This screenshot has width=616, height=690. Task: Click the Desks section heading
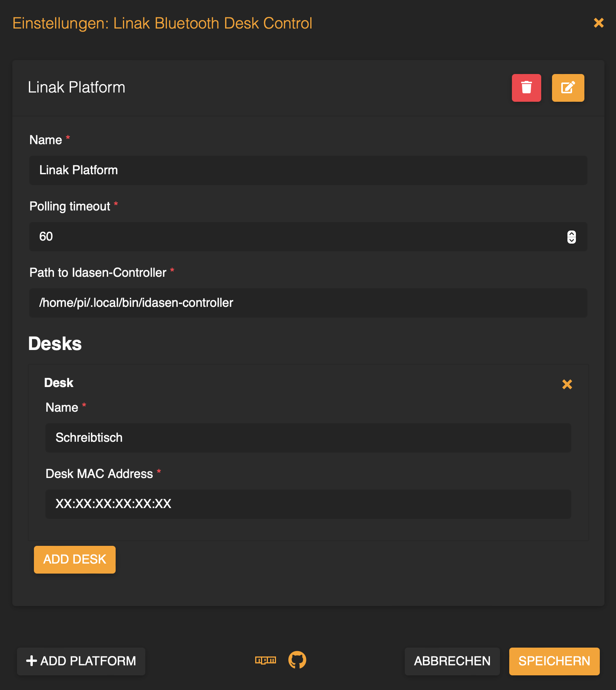(x=55, y=343)
